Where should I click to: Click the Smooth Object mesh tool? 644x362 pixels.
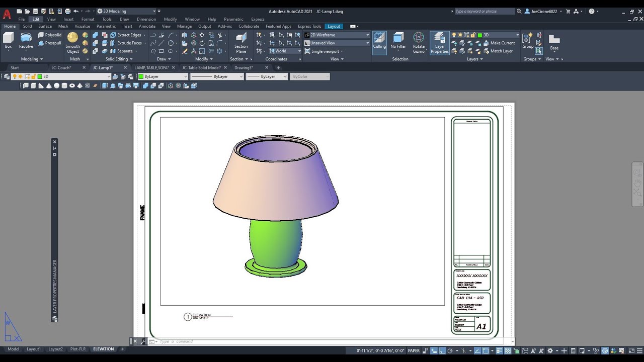click(x=73, y=43)
